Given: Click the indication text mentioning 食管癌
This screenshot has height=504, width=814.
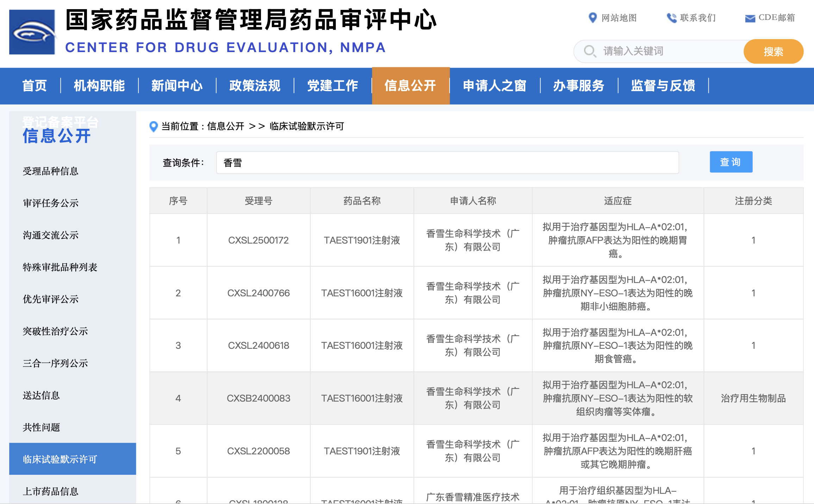Looking at the screenshot, I should (618, 346).
